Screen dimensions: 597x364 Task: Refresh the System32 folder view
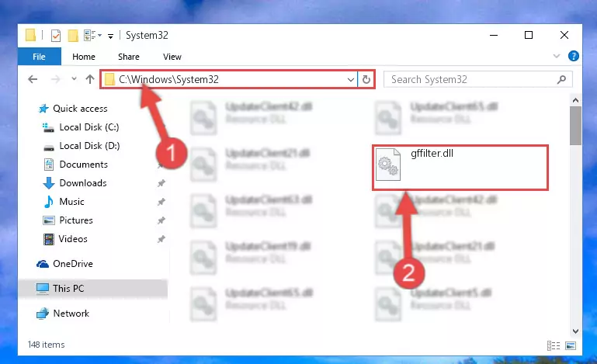366,80
